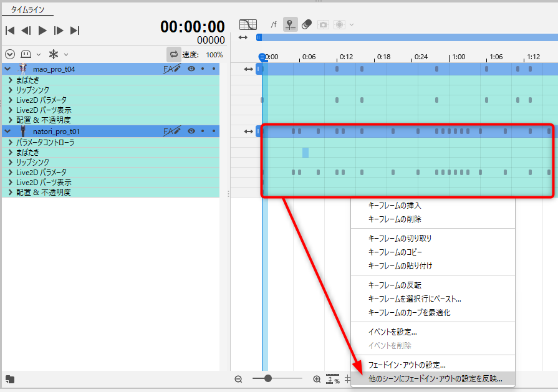Click イベントを設定... menu entry
The image size is (558, 392).
(393, 332)
